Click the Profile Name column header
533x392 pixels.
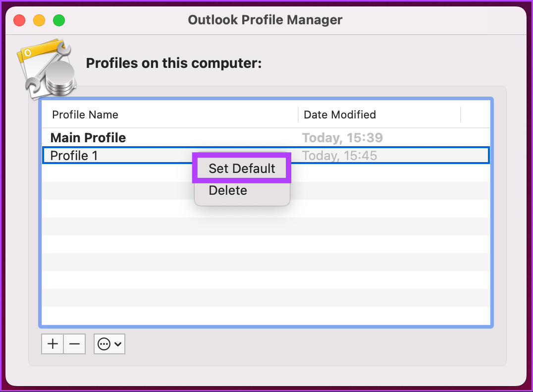pyautogui.click(x=85, y=114)
